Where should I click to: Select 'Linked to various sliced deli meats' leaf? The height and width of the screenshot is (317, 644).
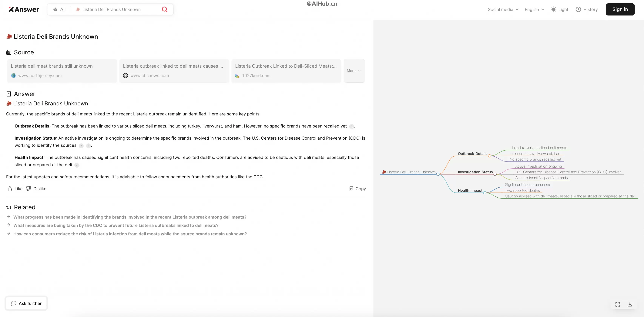click(538, 148)
